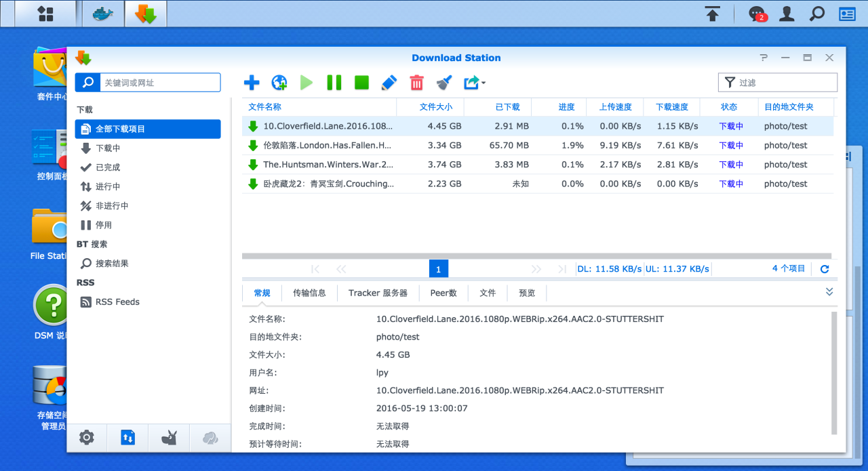This screenshot has height=471, width=868.
Task: Click the broom clear-completed icon
Action: click(x=444, y=83)
